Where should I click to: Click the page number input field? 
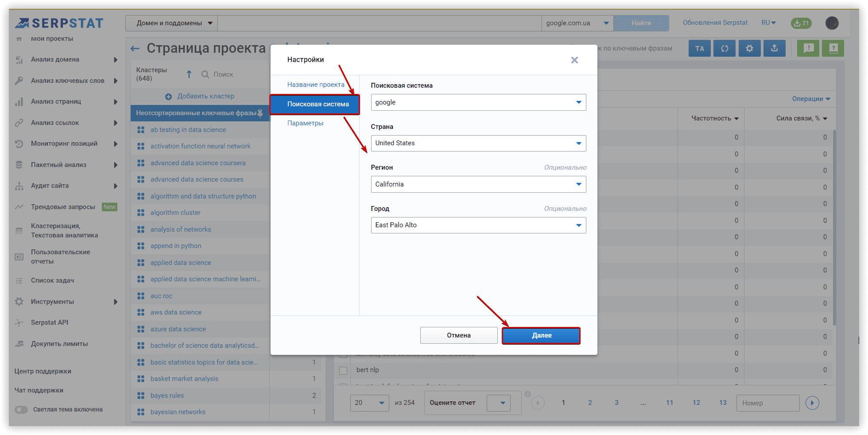coord(767,403)
